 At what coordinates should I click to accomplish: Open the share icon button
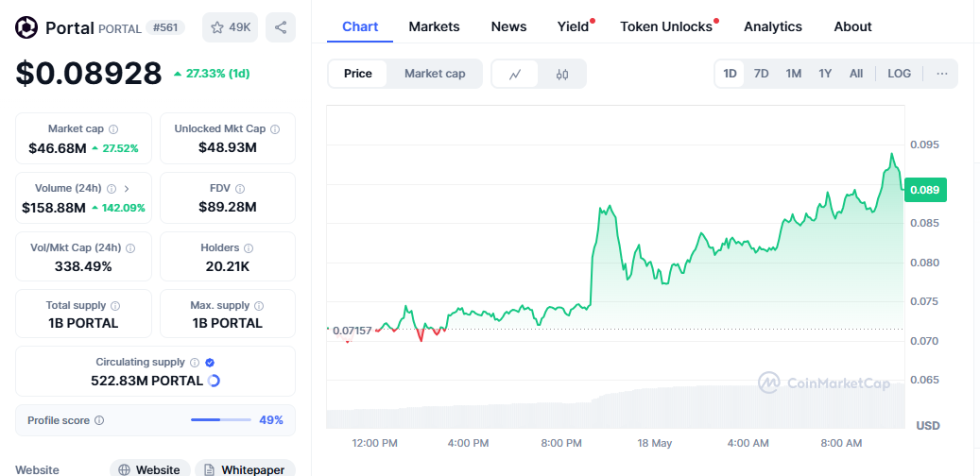click(281, 27)
